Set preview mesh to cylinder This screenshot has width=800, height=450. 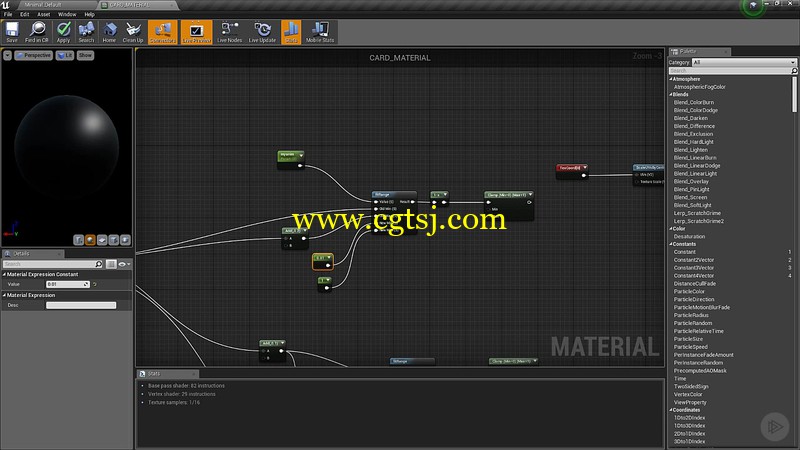click(x=78, y=240)
